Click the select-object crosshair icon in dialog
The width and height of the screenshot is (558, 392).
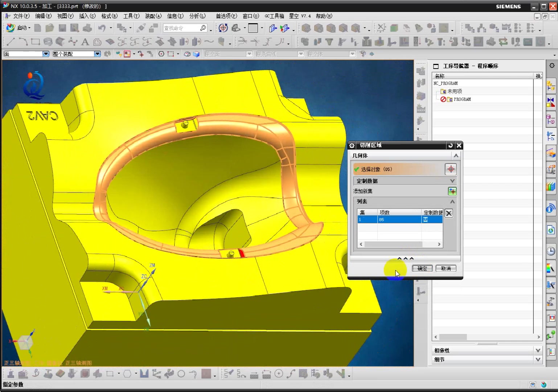451,169
